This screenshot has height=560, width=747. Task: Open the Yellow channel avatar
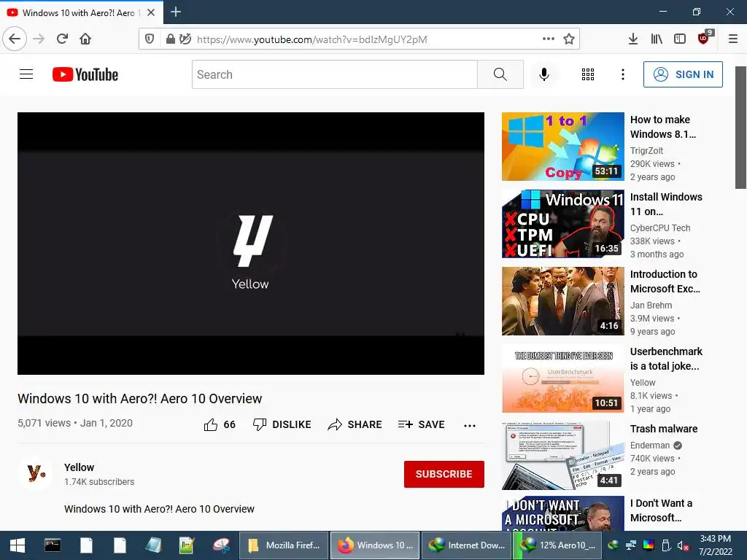pyautogui.click(x=36, y=473)
